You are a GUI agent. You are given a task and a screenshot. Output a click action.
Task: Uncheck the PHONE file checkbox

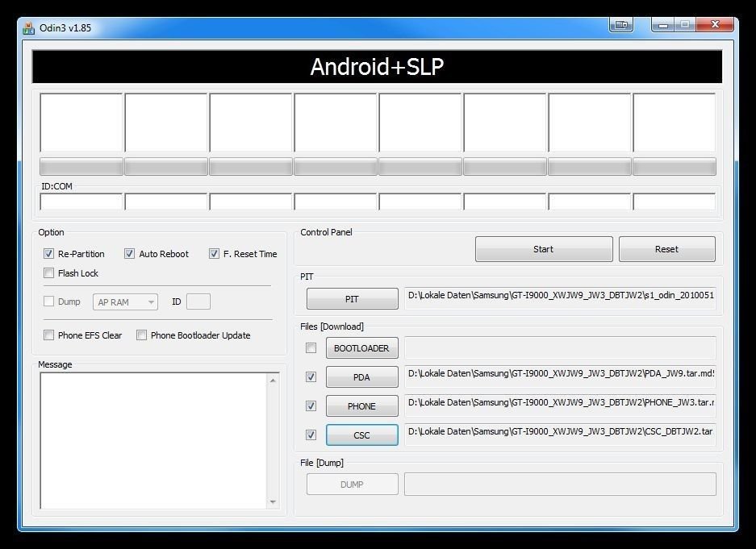311,406
